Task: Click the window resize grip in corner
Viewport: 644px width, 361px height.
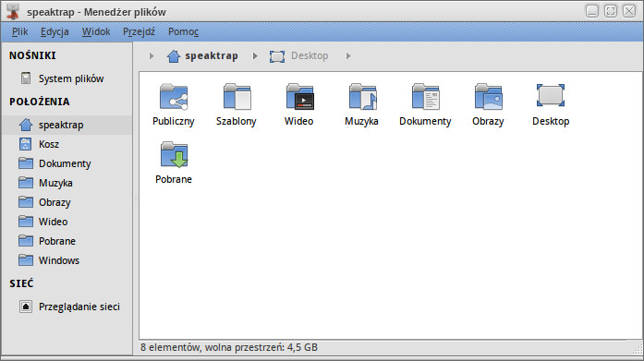Action: click(638, 349)
